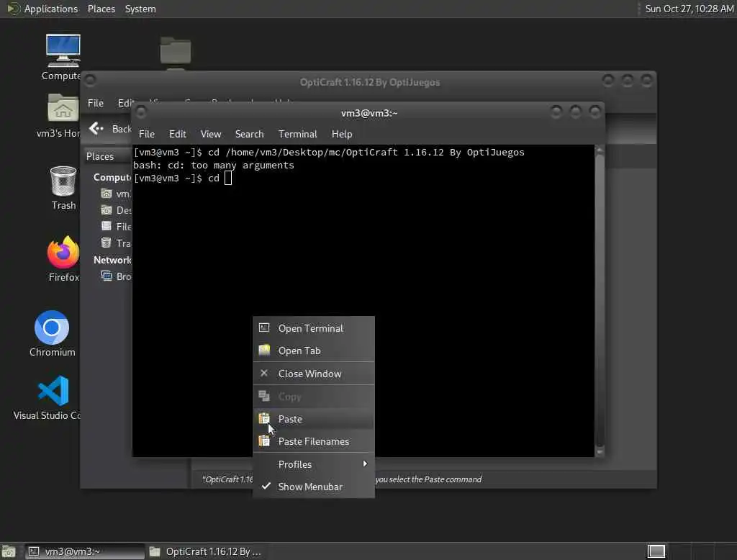Click the Places header in file manager sidebar
The image size is (737, 560).
(99, 156)
